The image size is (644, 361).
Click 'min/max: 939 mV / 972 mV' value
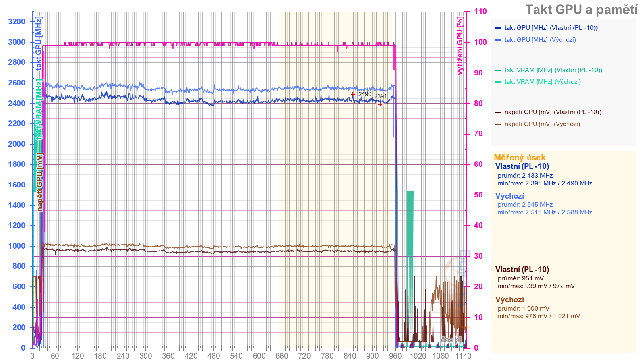click(536, 286)
